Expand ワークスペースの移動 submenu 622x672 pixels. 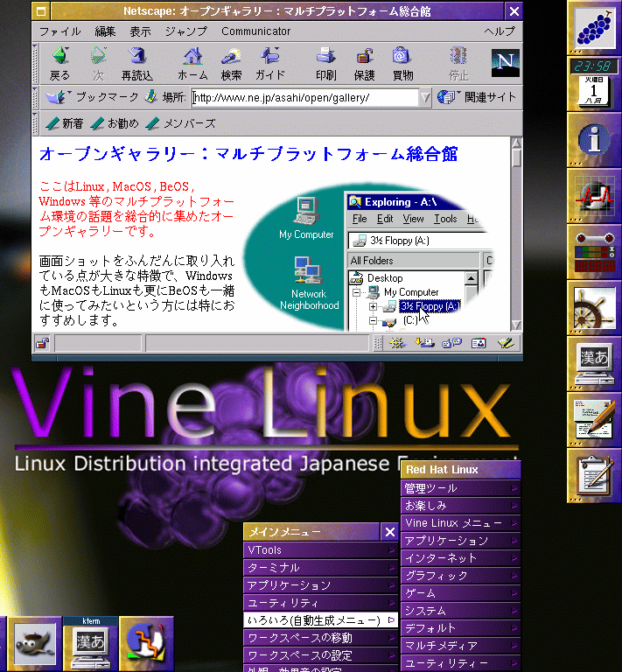click(x=321, y=638)
